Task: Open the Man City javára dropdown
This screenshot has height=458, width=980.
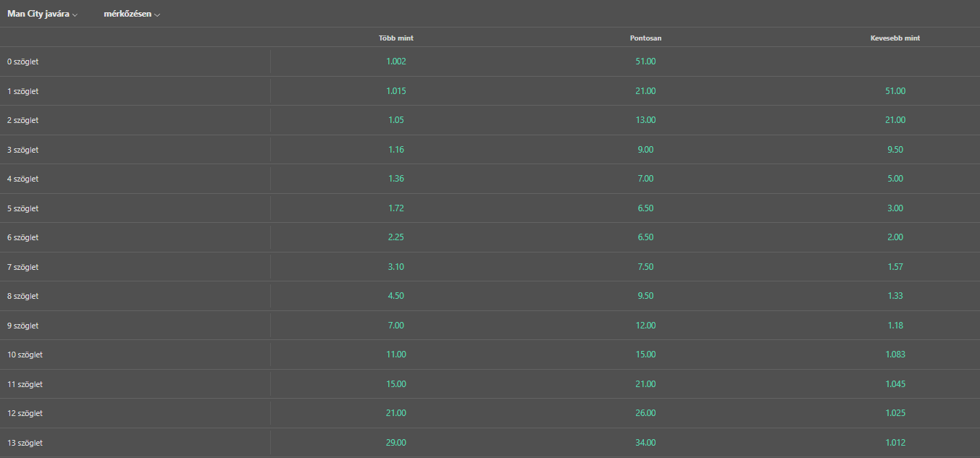Action: [43, 14]
